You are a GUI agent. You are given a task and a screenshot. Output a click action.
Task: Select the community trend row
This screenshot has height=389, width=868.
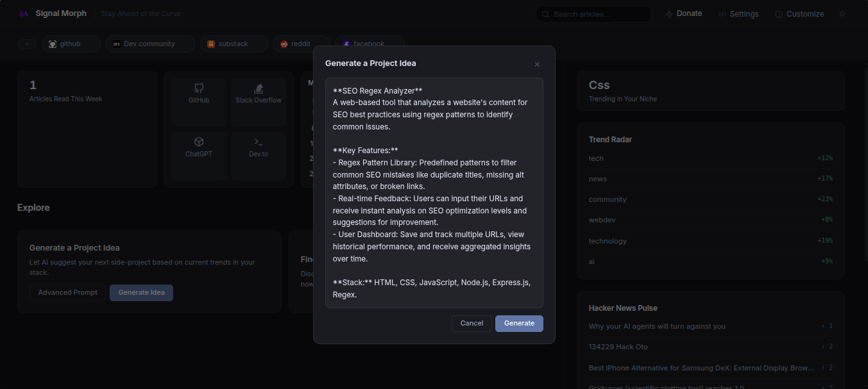[x=710, y=199]
